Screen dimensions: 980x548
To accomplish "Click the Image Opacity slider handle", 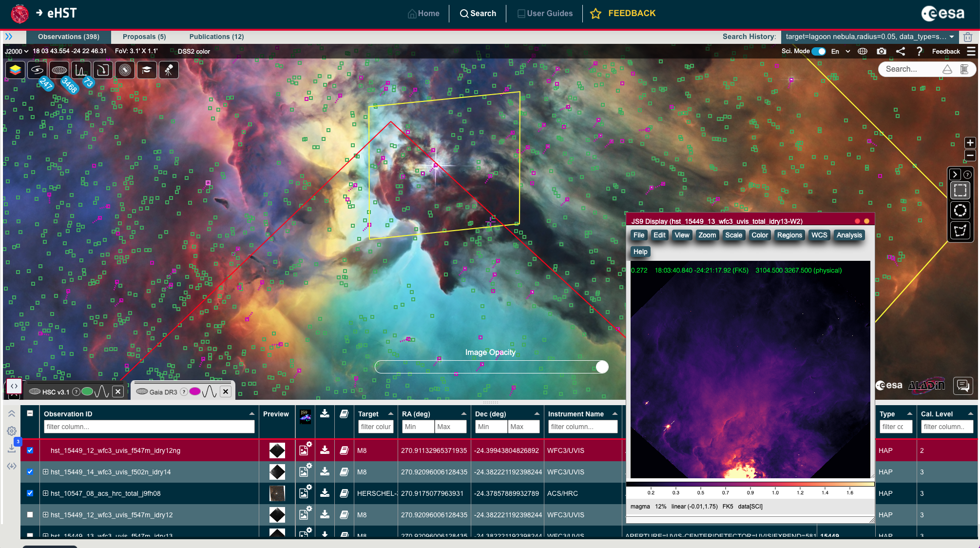I will pos(602,367).
